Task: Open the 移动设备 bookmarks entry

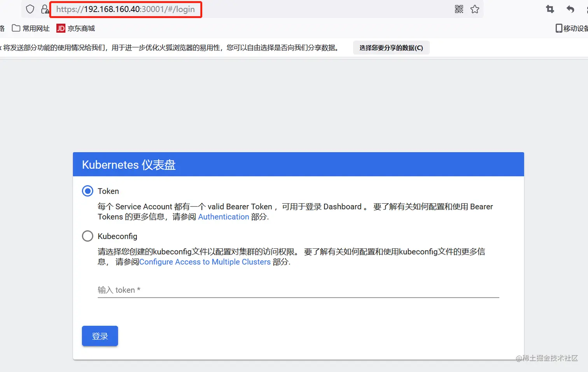Action: click(x=572, y=28)
